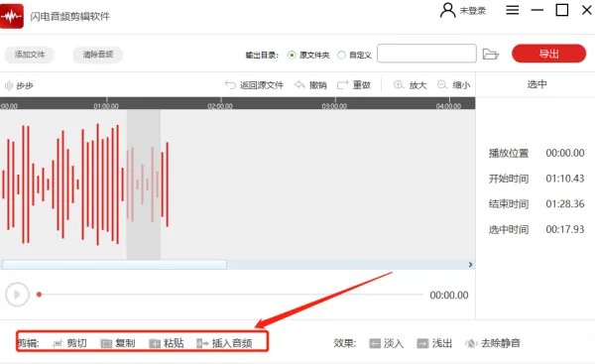Click the 撤销 undo label
Image resolution: width=595 pixels, height=364 pixels.
tap(317, 85)
